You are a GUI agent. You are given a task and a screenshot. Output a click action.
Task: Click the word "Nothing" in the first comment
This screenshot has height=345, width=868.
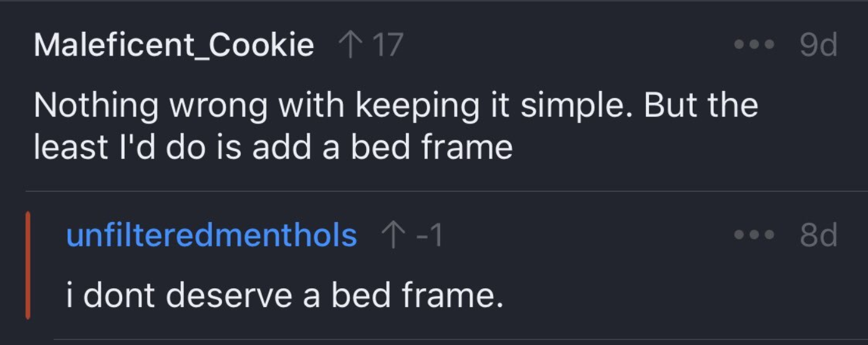point(96,105)
